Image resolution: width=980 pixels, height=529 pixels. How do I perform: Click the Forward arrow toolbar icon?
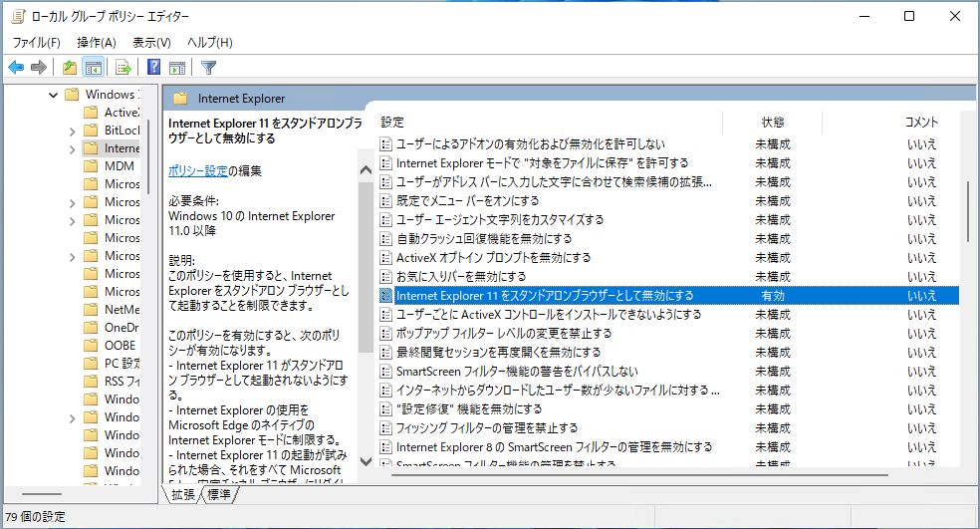click(39, 68)
